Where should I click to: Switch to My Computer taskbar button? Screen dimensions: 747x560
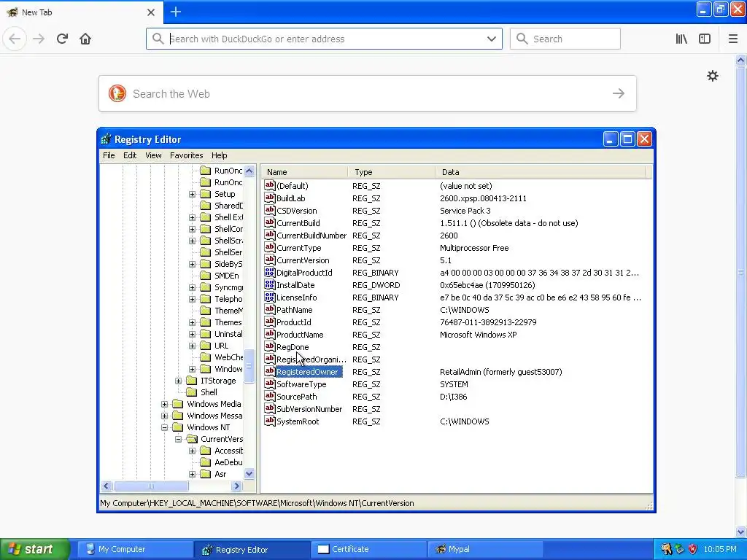coord(135,550)
